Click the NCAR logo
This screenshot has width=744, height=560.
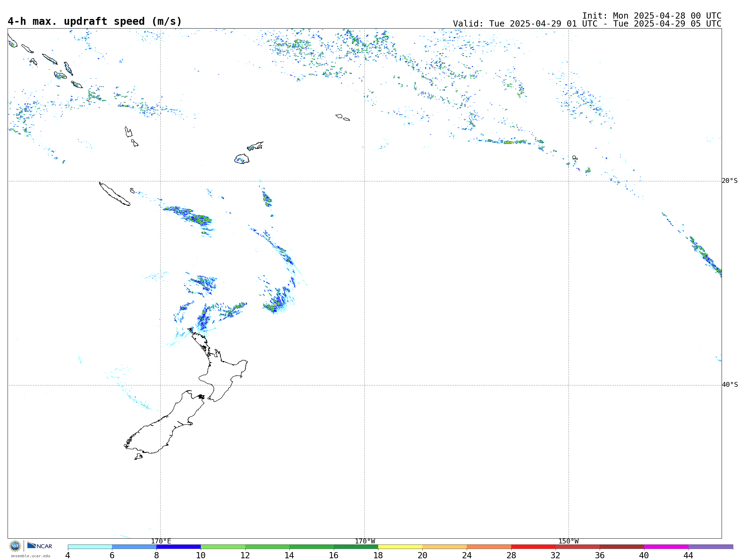coord(40,546)
